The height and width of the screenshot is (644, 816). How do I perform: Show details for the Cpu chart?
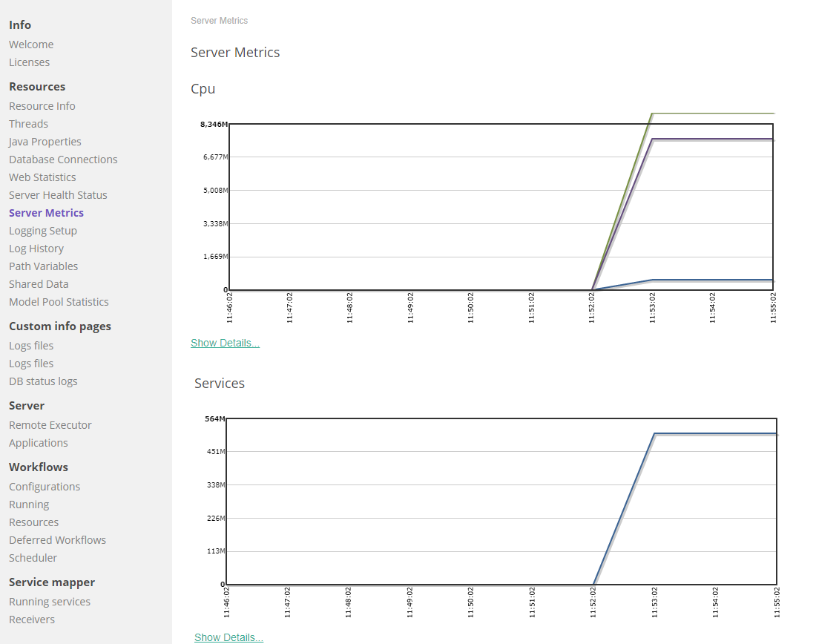pos(225,342)
